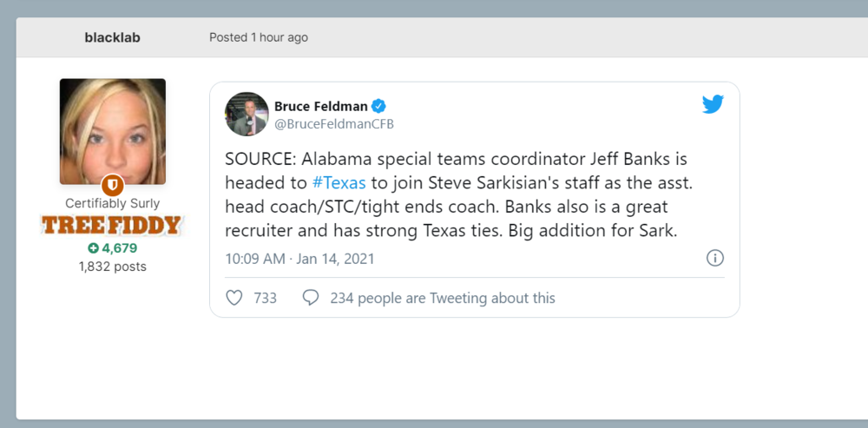Click the Twitter bird logo
Screen dimensions: 868x428
click(x=713, y=105)
